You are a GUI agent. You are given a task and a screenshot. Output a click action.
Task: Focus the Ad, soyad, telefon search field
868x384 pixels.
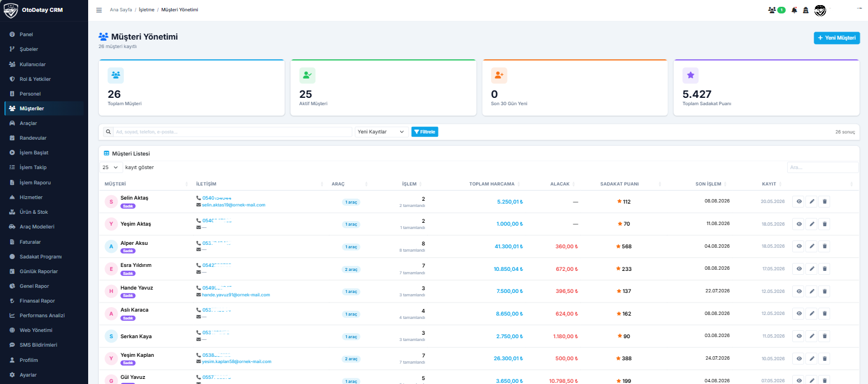[x=232, y=132]
